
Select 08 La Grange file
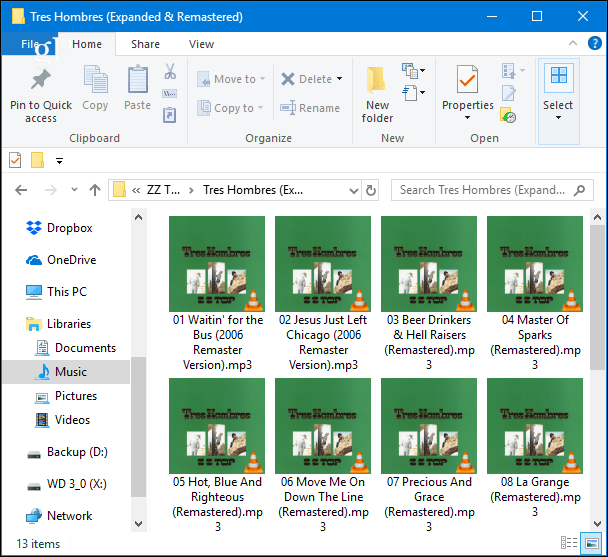535,448
